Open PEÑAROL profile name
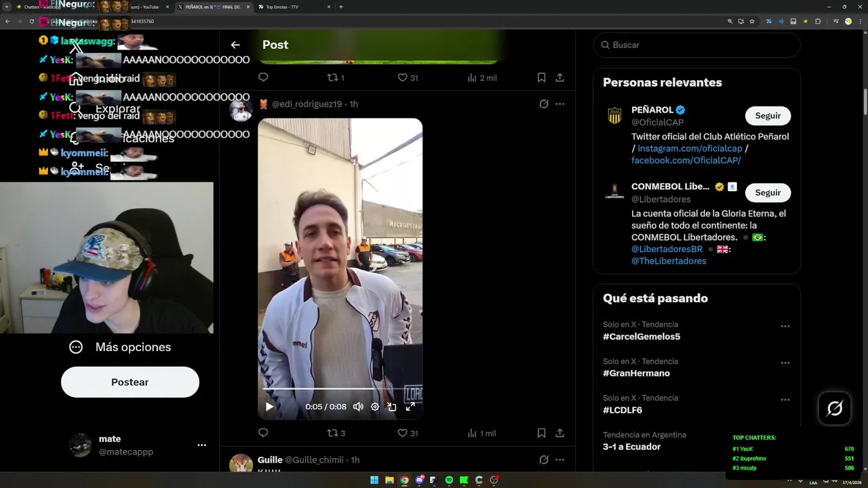Image resolution: width=868 pixels, height=488 pixels. [652, 110]
